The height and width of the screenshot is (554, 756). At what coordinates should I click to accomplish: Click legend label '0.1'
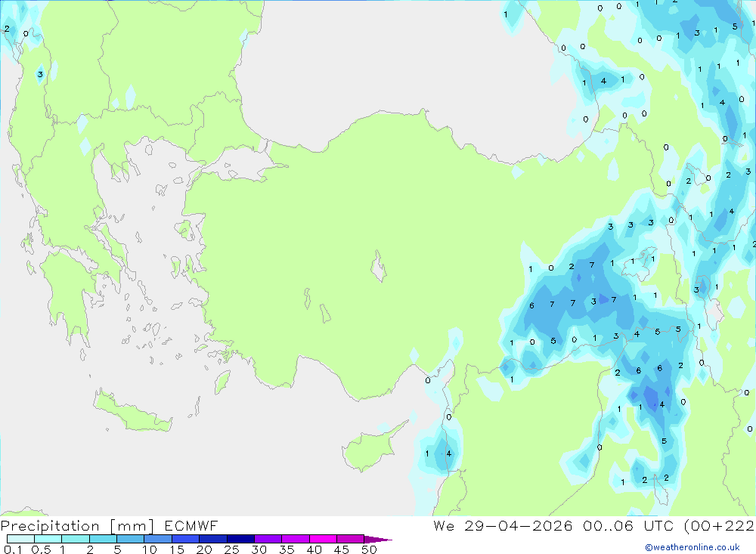pos(13,549)
